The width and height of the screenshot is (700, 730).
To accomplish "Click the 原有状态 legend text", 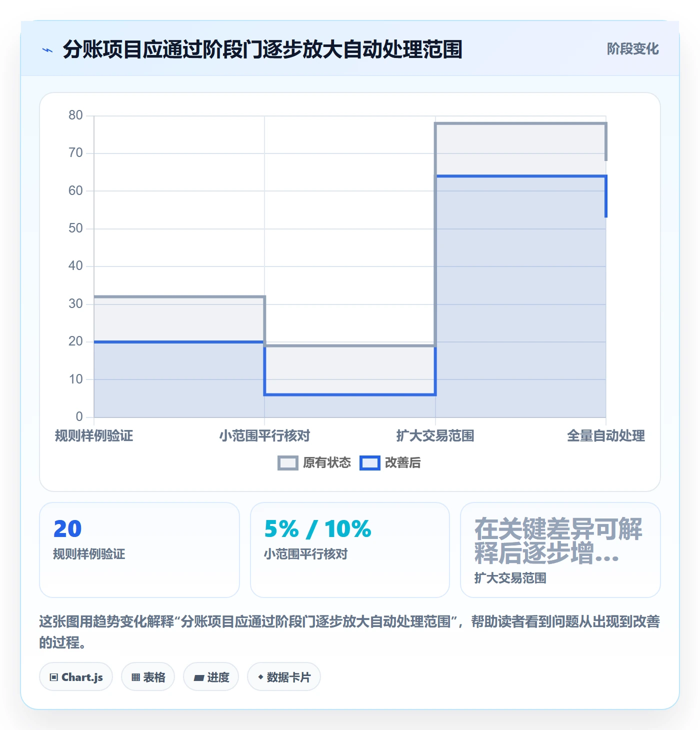I will 327,463.
